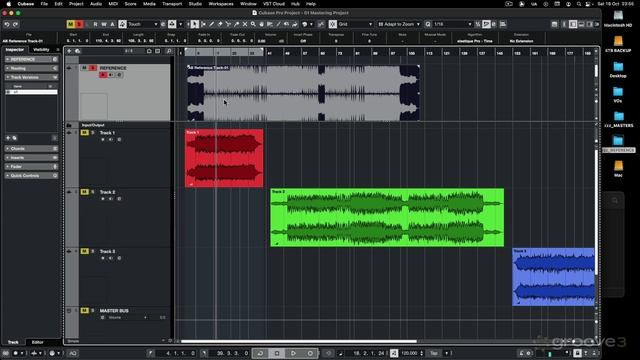Switch to the Visibility tab
Viewport: 640px width, 360px height.
pos(41,50)
